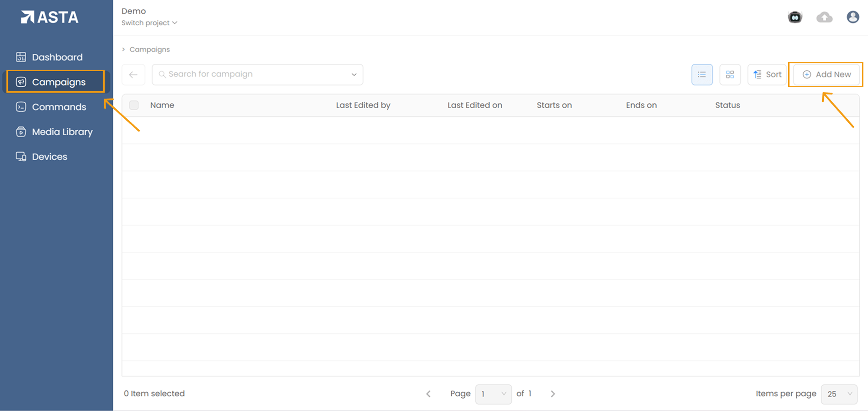Go to the next page arrow

[x=553, y=394]
